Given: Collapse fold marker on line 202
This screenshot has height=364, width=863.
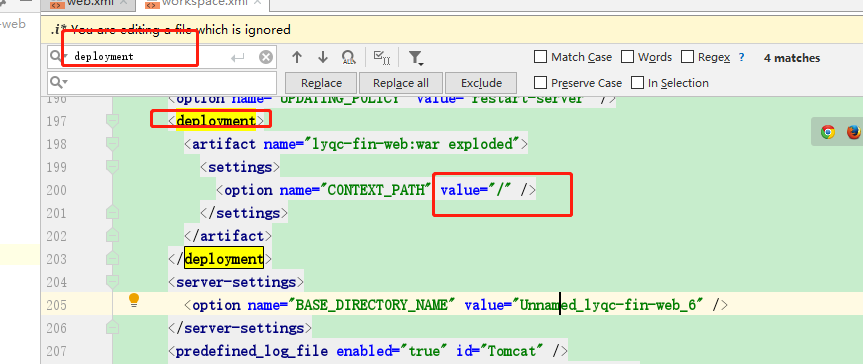Looking at the screenshot, I should point(113,236).
